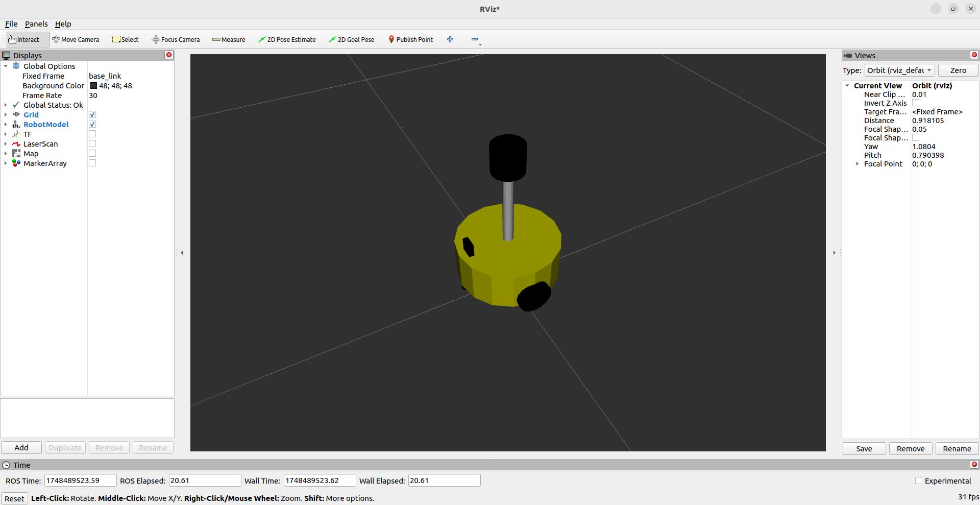980x505 pixels.
Task: Select the Interact tool
Action: (x=28, y=39)
